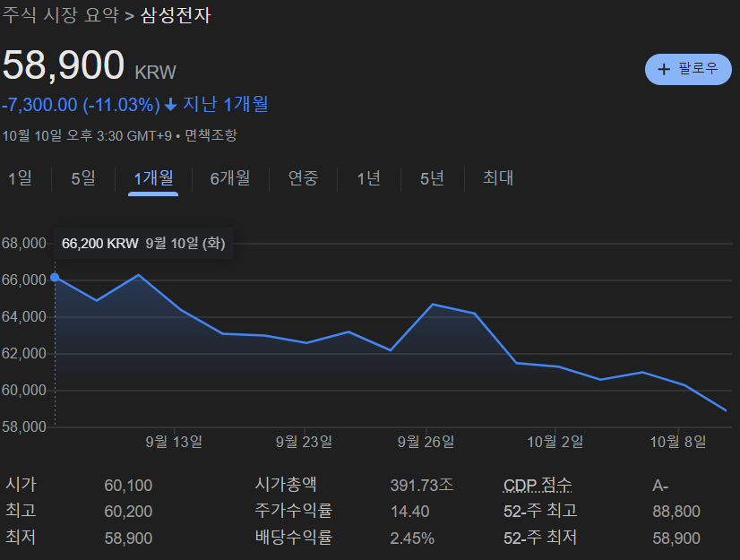Select the 1개월 tab
This screenshot has width=740, height=560.
point(153,178)
